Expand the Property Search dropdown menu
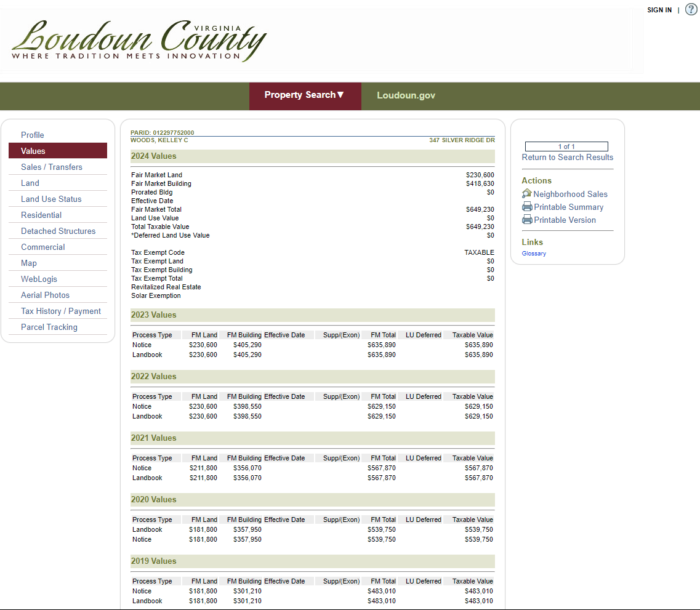 305,95
